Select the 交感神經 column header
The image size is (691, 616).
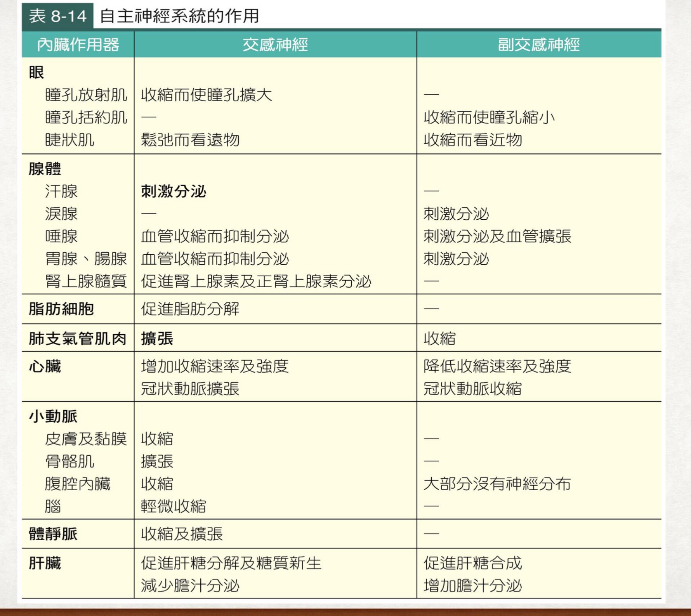[x=275, y=45]
